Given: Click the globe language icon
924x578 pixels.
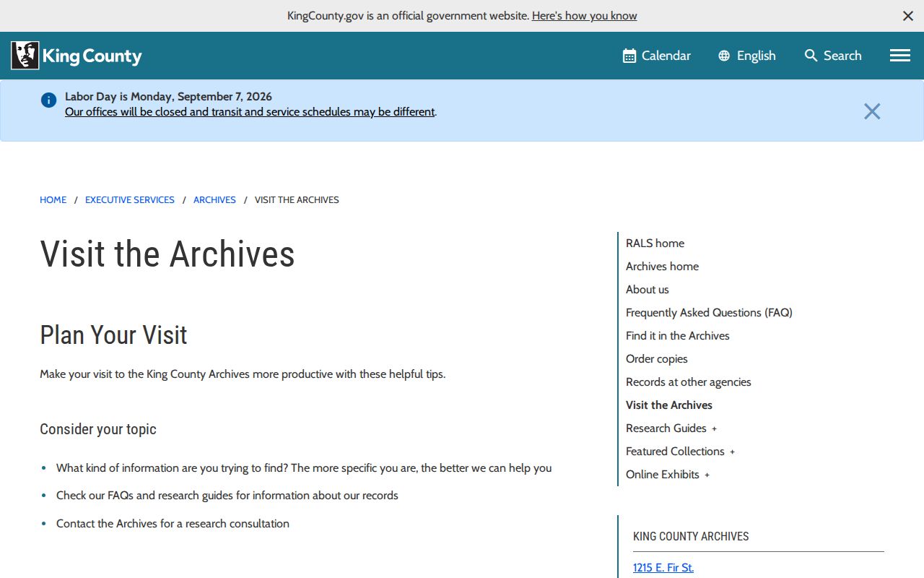Looking at the screenshot, I should click(x=724, y=56).
